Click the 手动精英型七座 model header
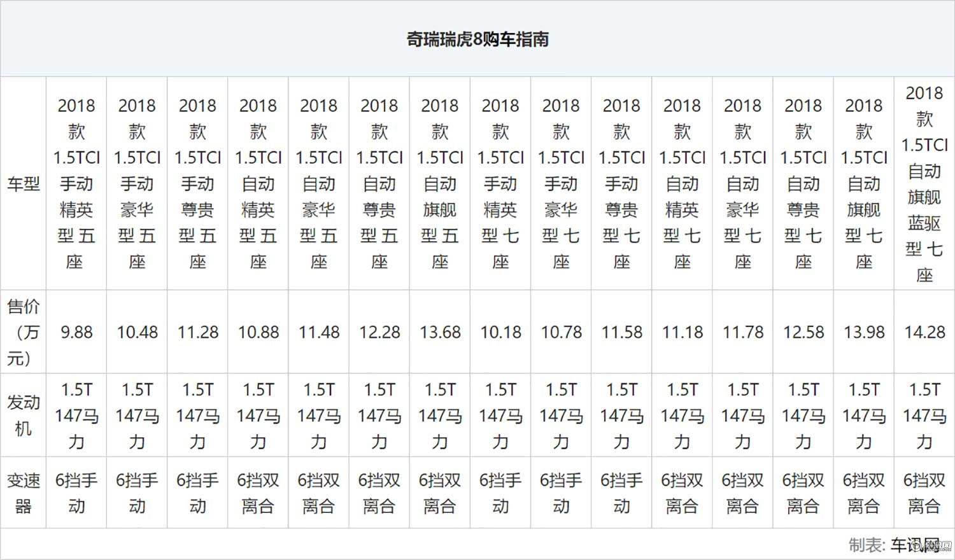955x560 pixels. (500, 183)
